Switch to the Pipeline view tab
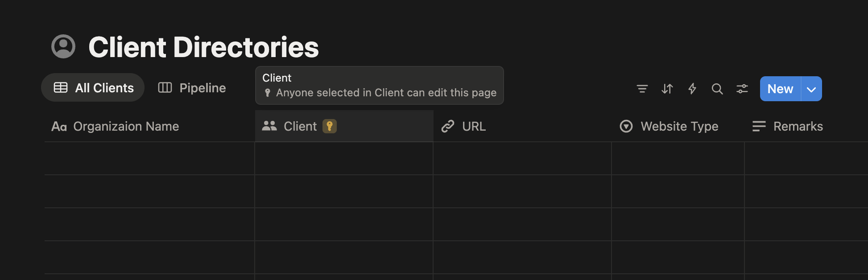 pos(192,88)
